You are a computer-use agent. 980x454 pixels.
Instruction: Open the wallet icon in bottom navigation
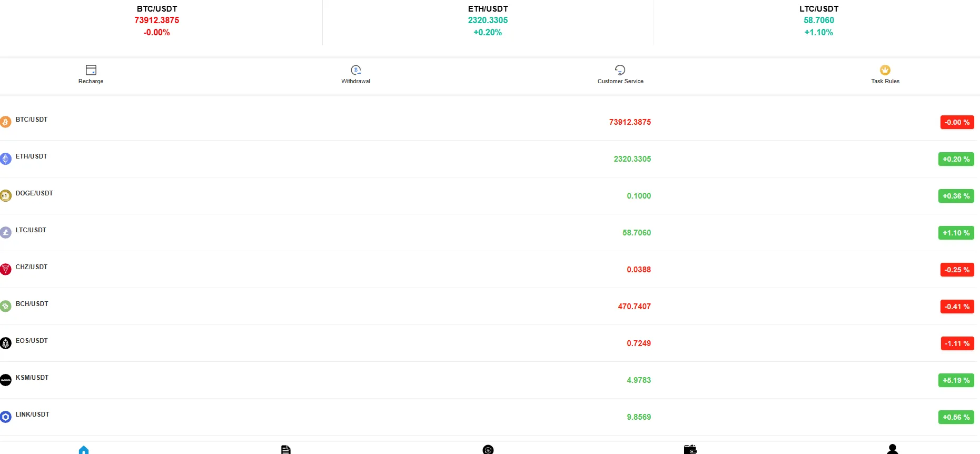point(690,449)
